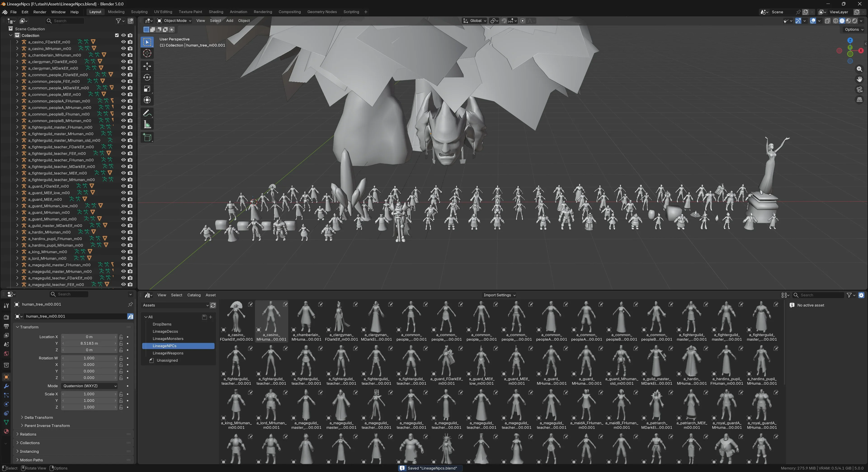Uncheck the Collection exclude checkbox
Image resolution: width=868 pixels, height=472 pixels.
point(117,35)
